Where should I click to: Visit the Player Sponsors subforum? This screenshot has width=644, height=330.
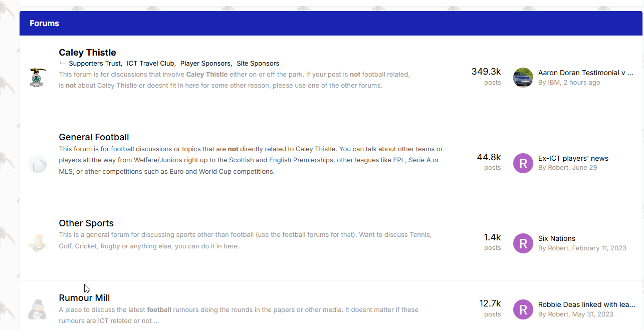(205, 64)
